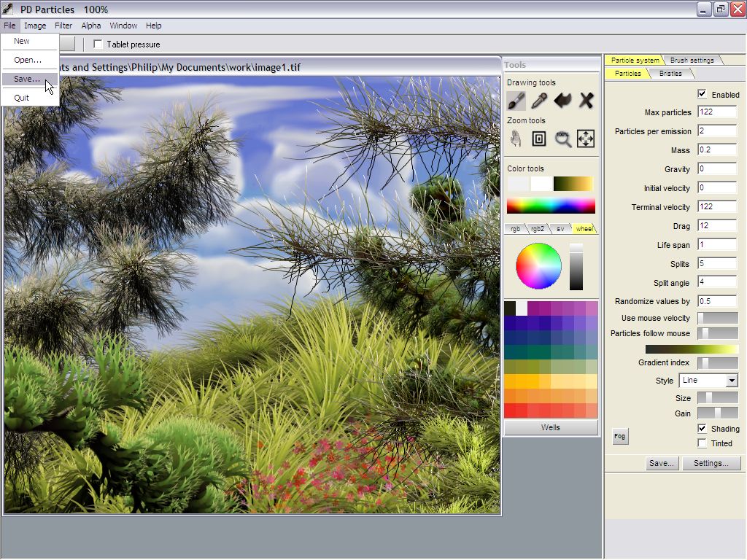Switch to the Brush settings tab
747x560 pixels.
pyautogui.click(x=692, y=60)
